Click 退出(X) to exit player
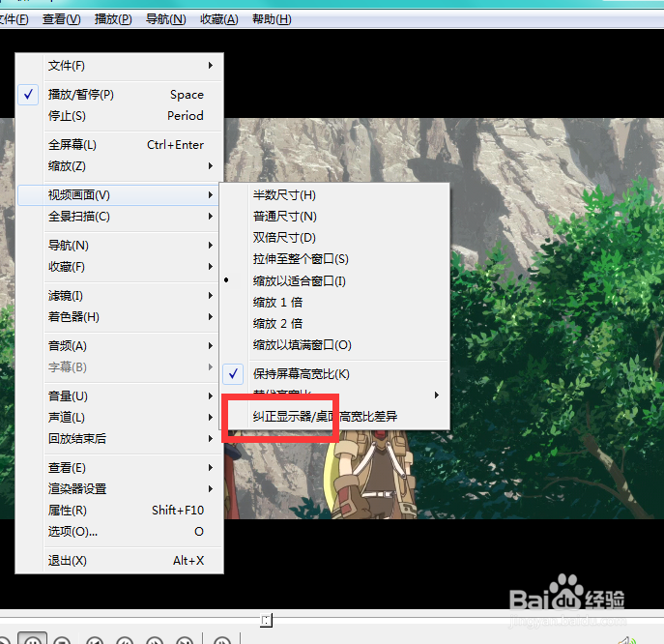 point(120,561)
